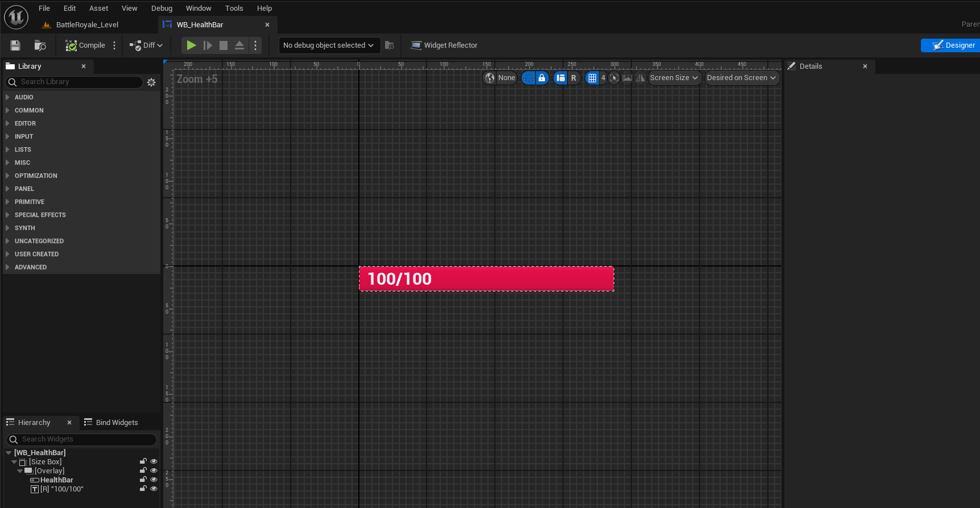The width and height of the screenshot is (980, 508).
Task: Open Desired on Screen dropdown
Action: point(741,78)
